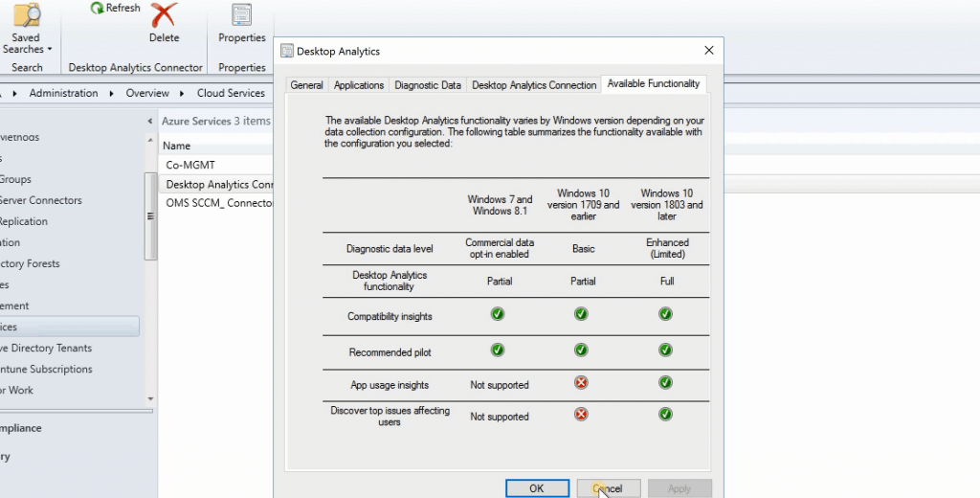Click the Refresh icon in ribbon
This screenshot has height=498, width=980.
(x=97, y=8)
